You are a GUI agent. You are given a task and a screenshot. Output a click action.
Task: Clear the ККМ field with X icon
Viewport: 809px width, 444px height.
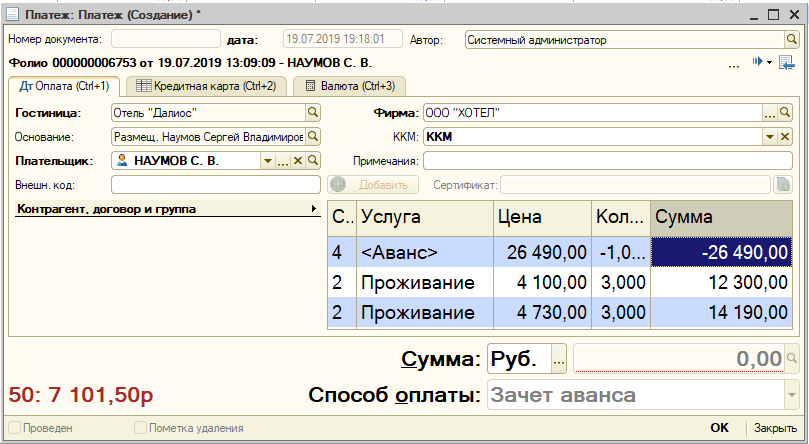pos(785,137)
